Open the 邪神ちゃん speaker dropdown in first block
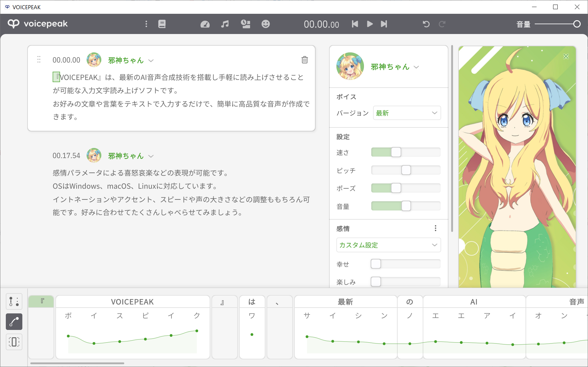 (x=151, y=60)
